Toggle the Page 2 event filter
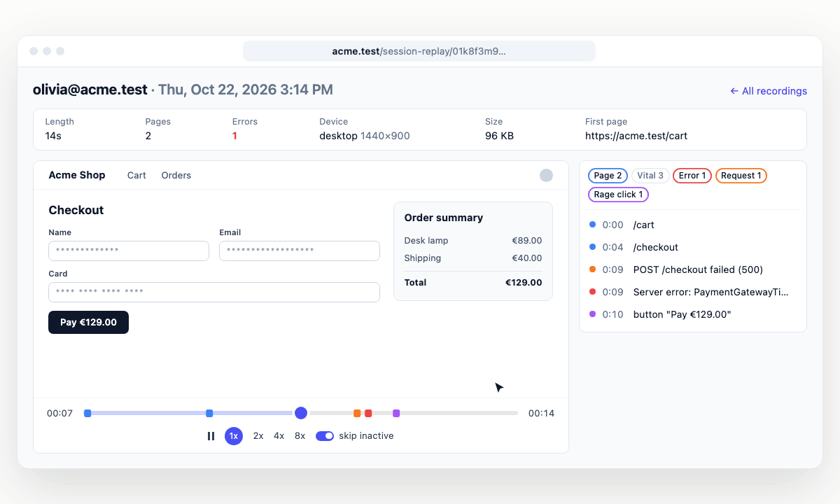 [x=608, y=176]
